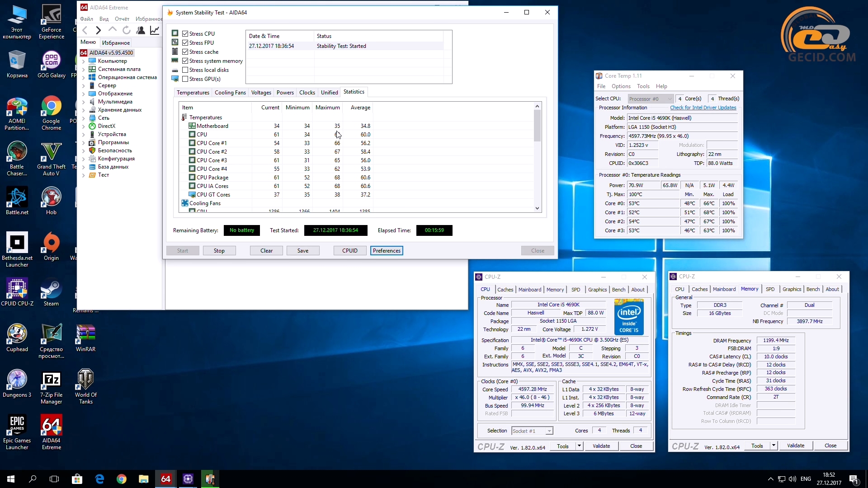Expand the Операционная система tree node
The image size is (868, 488).
[83, 77]
